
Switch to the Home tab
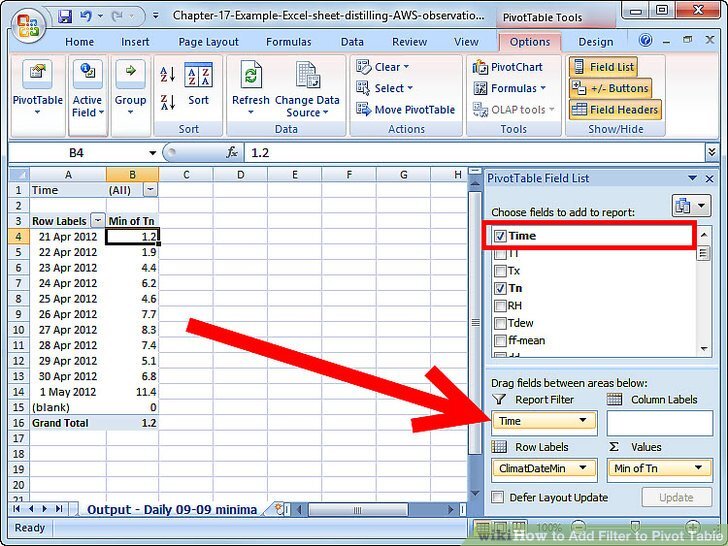(x=79, y=42)
